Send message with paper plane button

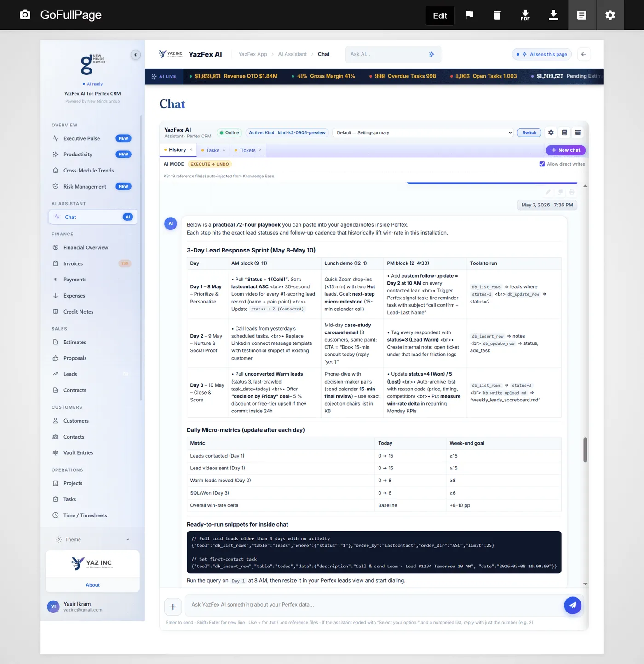point(573,605)
